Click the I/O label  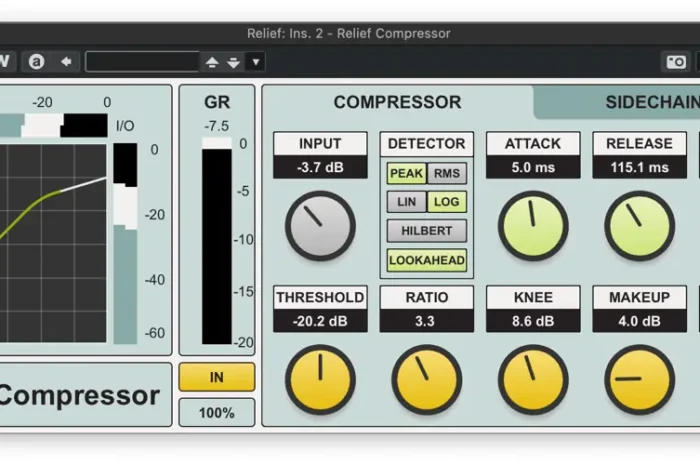125,126
